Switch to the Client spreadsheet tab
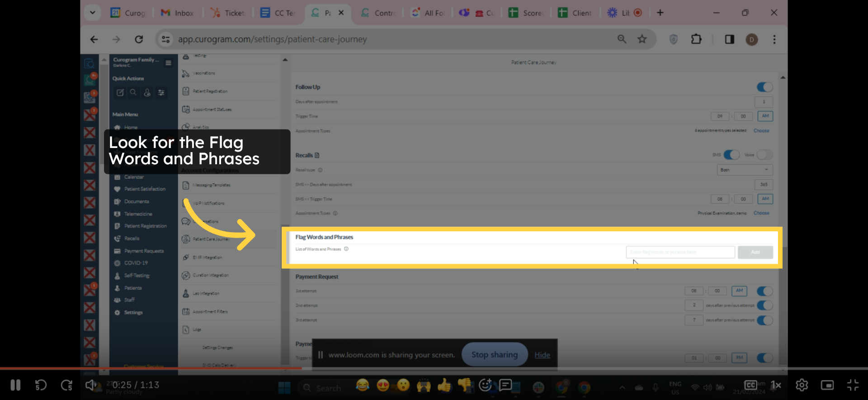This screenshot has height=400, width=868. (x=576, y=13)
